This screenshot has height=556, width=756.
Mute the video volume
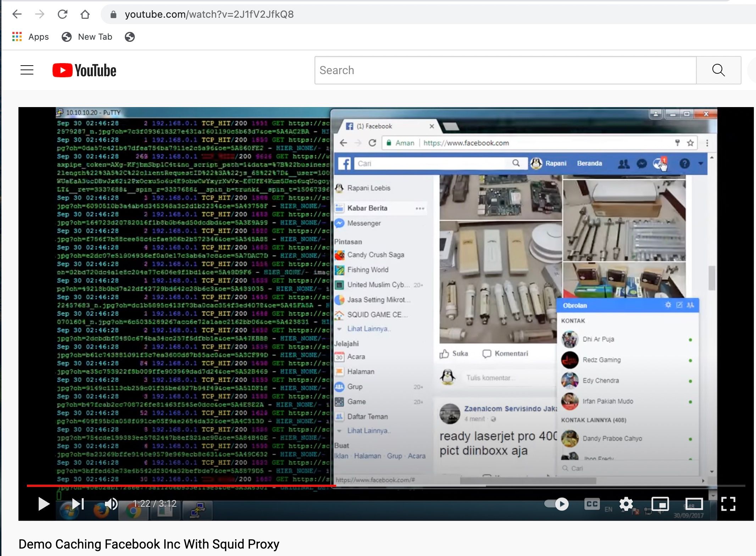111,504
